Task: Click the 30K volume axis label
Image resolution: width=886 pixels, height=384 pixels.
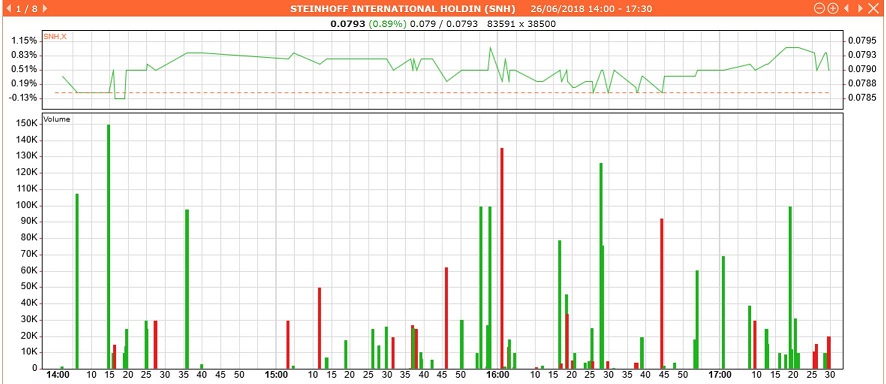Action: (x=28, y=320)
